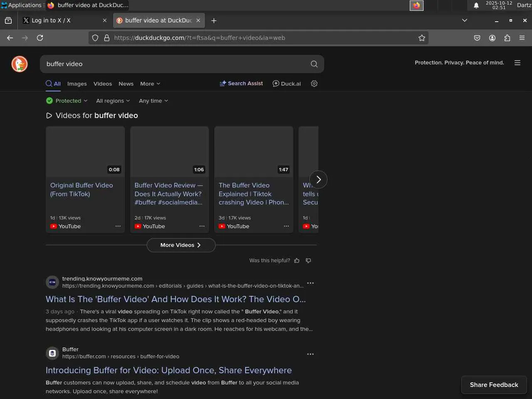
Task: Click the trending.knowyourmeme.com site name
Action: pos(102,279)
